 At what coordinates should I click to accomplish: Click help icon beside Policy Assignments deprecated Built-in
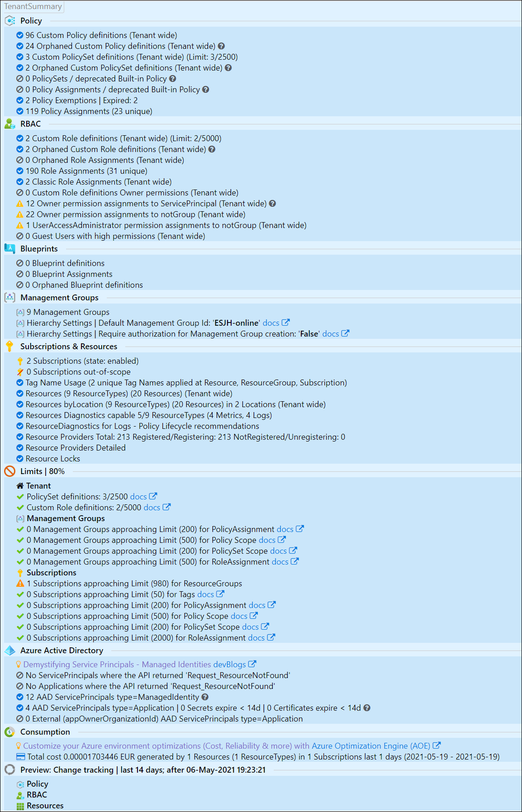(206, 90)
